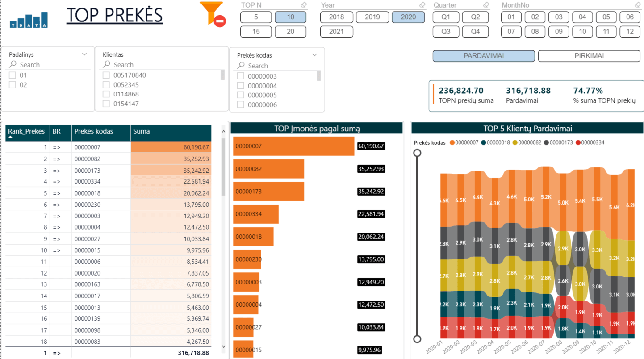The height and width of the screenshot is (359, 644).
Task: Switch to the PIRKIMAI tab
Action: [x=589, y=56]
